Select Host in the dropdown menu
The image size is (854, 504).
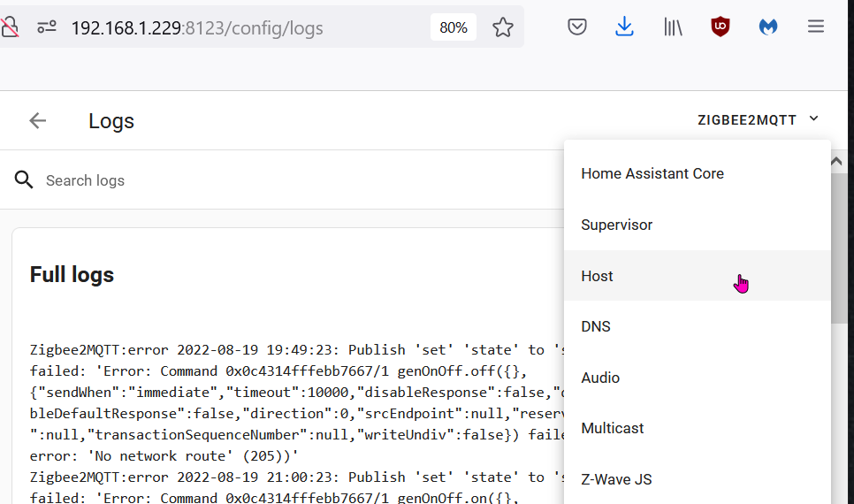pyautogui.click(x=598, y=276)
